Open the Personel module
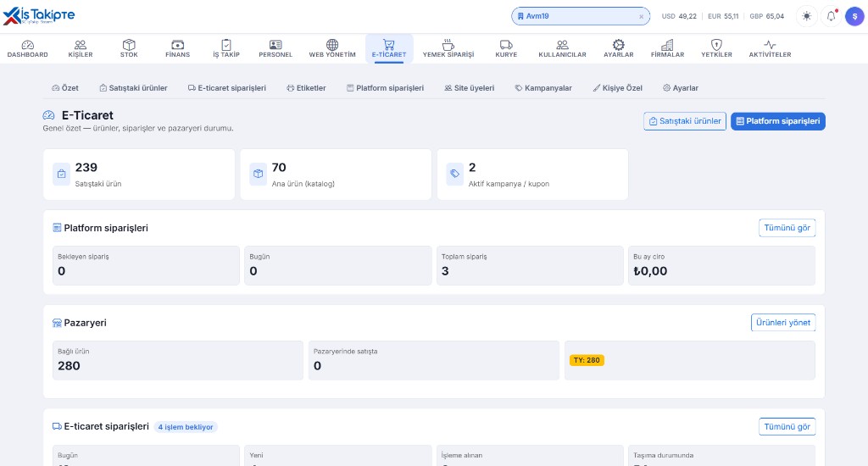Viewport: 868px width, 466px height. click(275, 48)
